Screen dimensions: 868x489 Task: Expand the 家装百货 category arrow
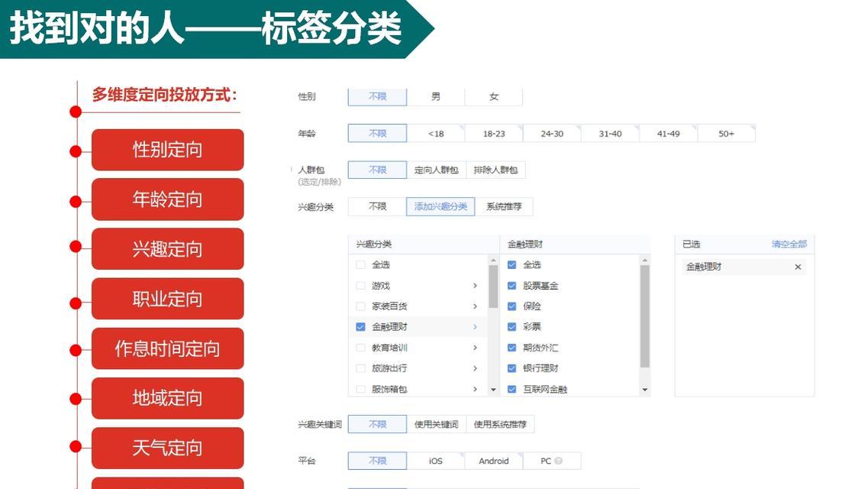click(475, 306)
